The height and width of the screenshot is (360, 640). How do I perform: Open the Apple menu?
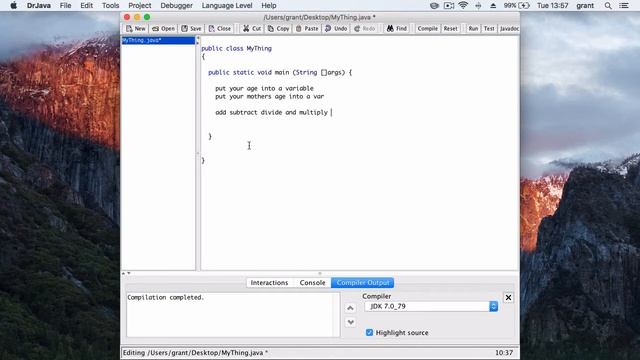pyautogui.click(x=13, y=5)
